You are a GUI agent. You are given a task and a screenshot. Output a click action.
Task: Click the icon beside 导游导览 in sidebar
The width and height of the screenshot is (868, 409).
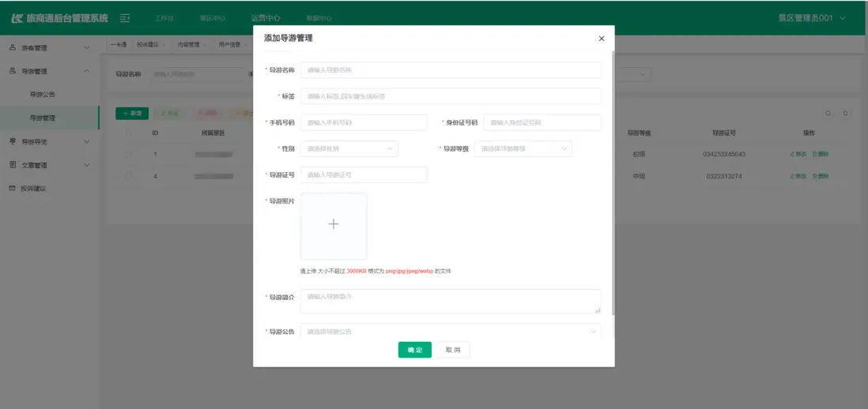point(13,141)
